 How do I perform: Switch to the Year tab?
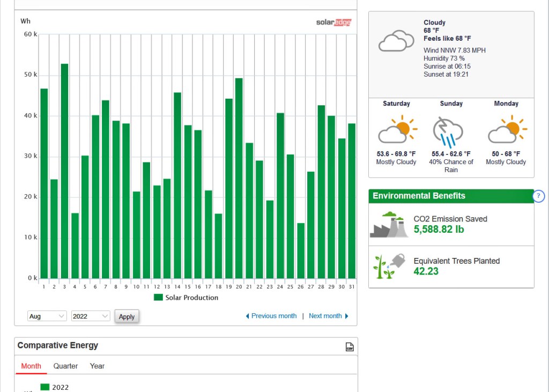(x=97, y=366)
